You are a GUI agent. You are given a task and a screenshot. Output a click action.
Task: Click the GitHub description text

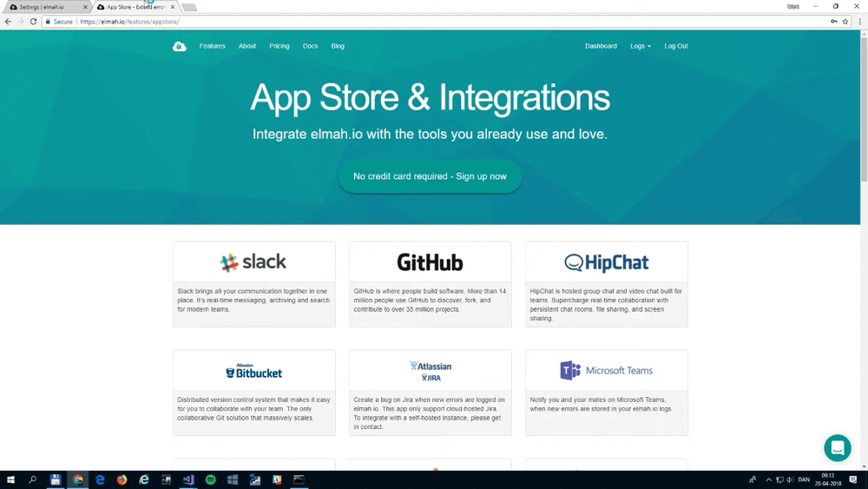430,301
